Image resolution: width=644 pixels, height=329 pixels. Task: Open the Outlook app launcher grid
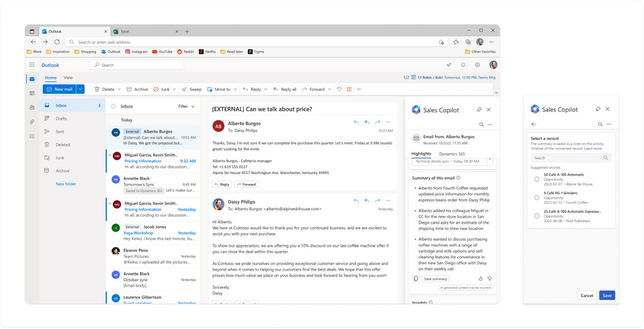[x=32, y=65]
